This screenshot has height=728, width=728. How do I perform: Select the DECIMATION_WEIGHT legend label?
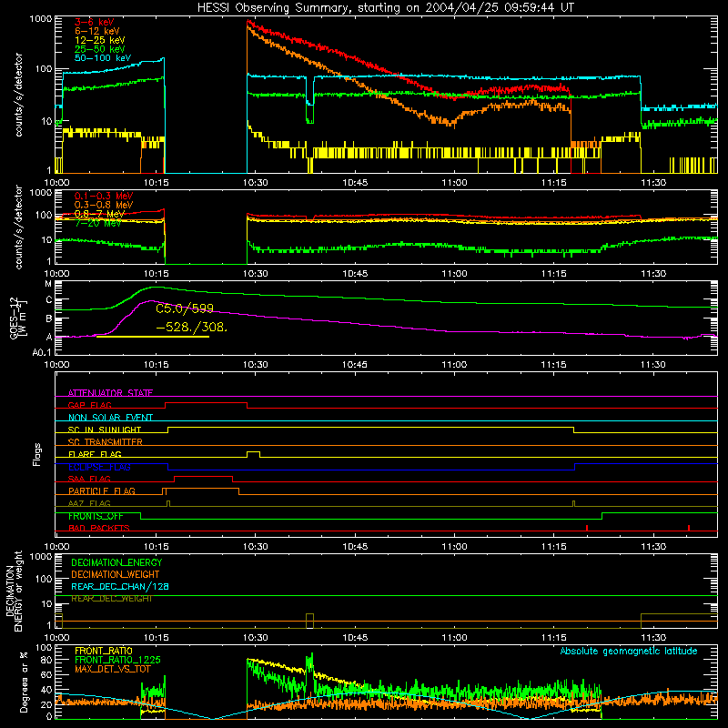[116, 575]
